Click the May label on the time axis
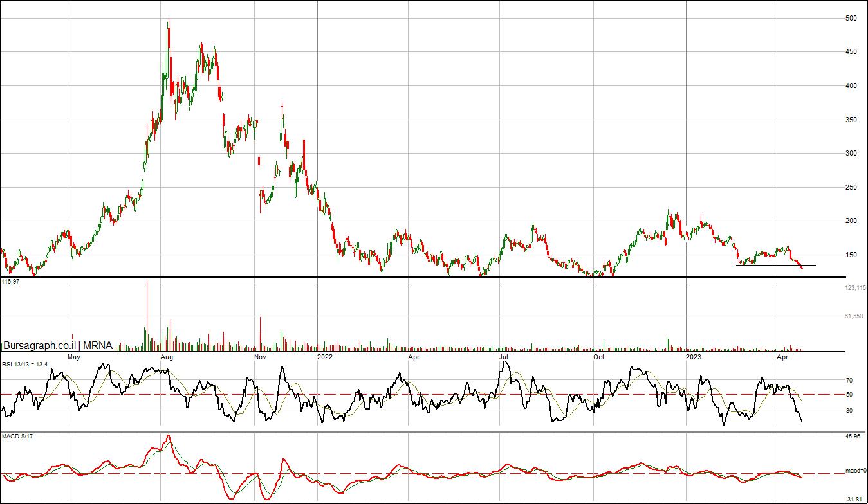The width and height of the screenshot is (868, 504). tap(74, 356)
